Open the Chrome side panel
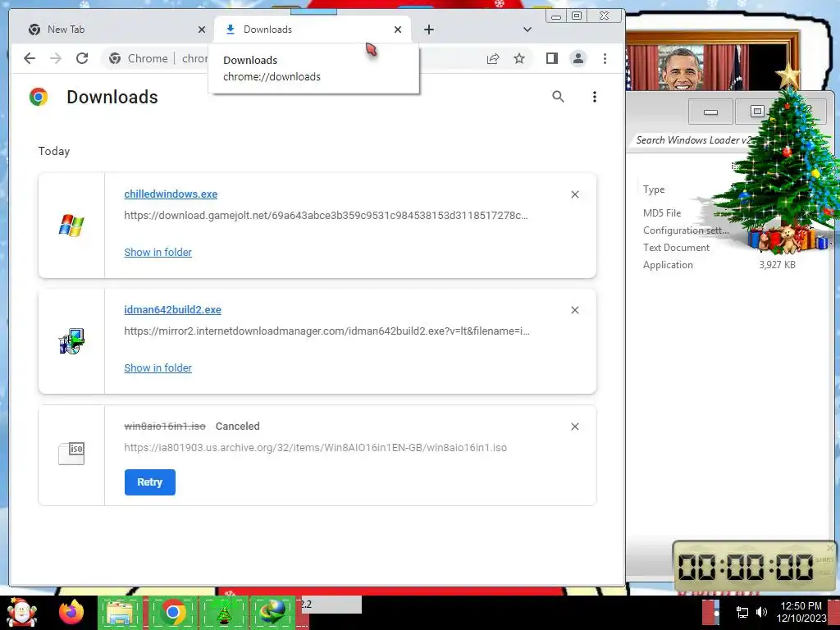Screen dimensions: 840x630 (552, 58)
